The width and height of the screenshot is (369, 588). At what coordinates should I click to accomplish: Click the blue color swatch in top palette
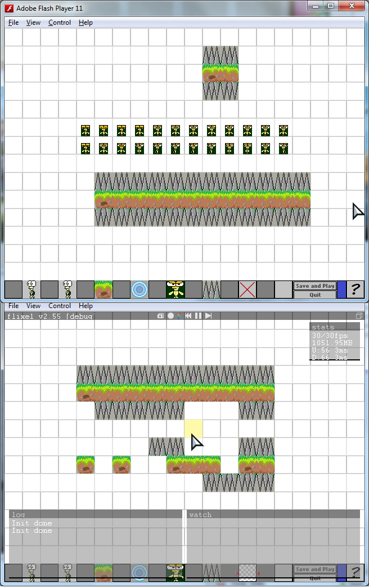341,289
